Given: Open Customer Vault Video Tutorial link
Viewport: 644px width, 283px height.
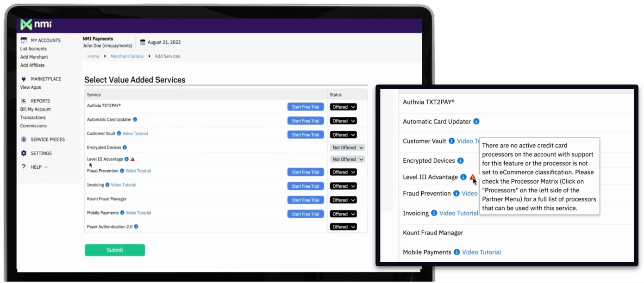Looking at the screenshot, I should 135,133.
